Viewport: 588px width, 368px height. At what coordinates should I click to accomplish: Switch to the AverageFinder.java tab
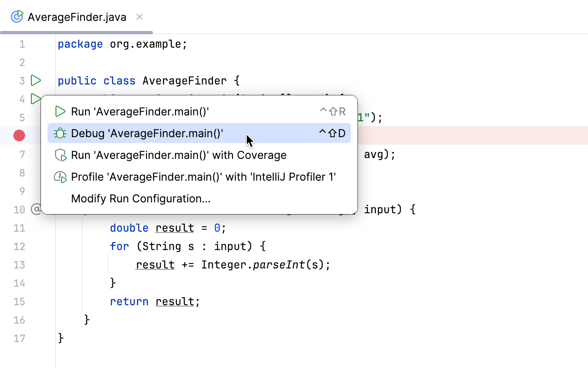tap(75, 17)
